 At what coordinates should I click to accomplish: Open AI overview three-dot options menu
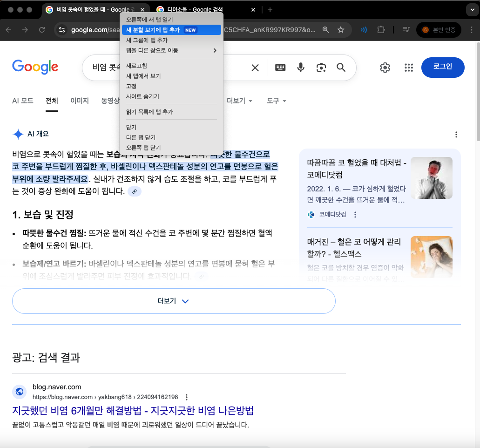click(456, 135)
